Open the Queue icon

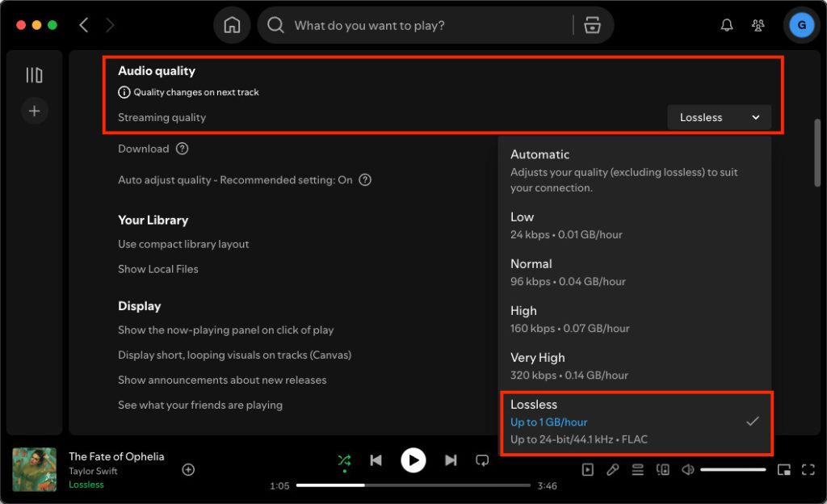pos(637,469)
